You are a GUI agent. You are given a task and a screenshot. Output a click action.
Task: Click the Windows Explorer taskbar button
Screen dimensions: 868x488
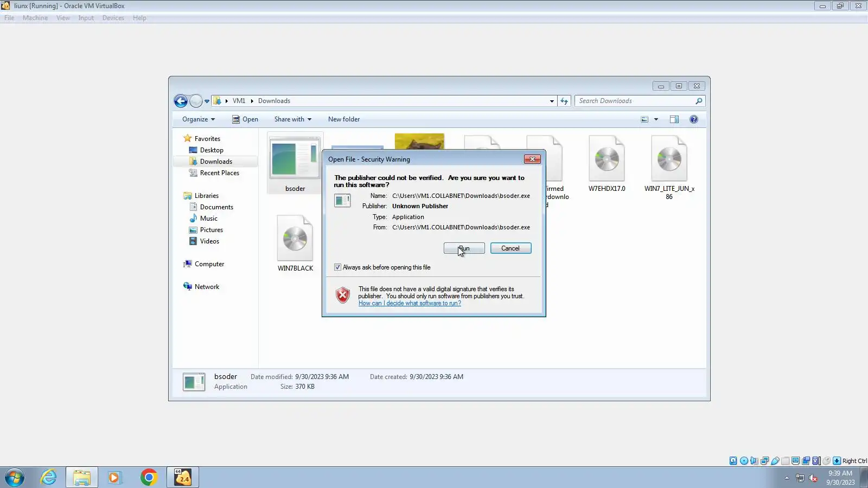(82, 477)
